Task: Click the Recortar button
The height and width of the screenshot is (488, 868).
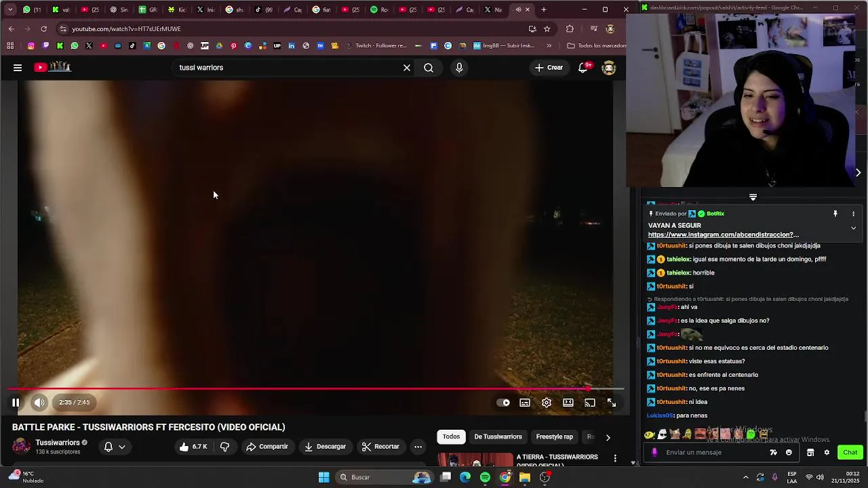Action: point(380,447)
